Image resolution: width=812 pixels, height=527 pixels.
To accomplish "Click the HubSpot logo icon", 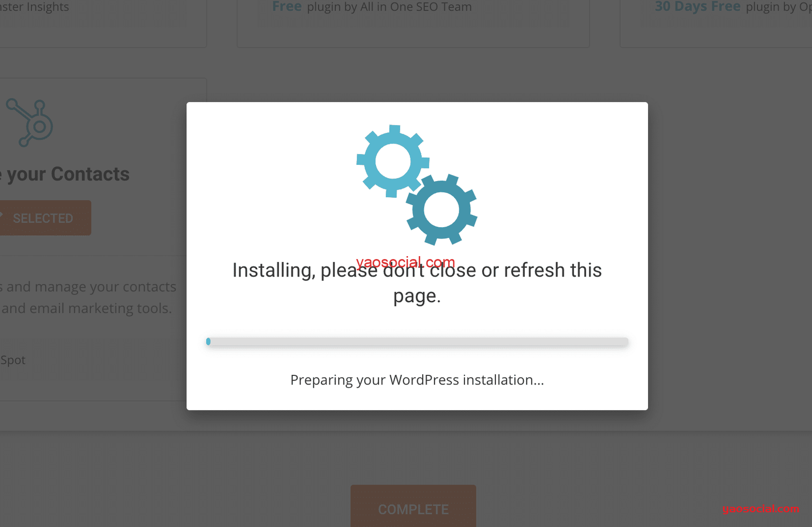I will (x=29, y=122).
